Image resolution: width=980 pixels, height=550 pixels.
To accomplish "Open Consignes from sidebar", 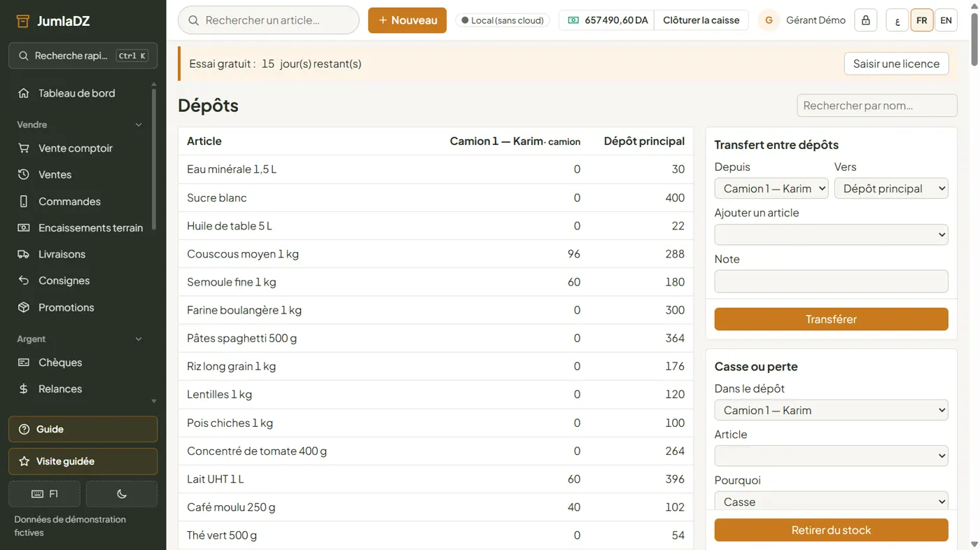I will [79, 281].
